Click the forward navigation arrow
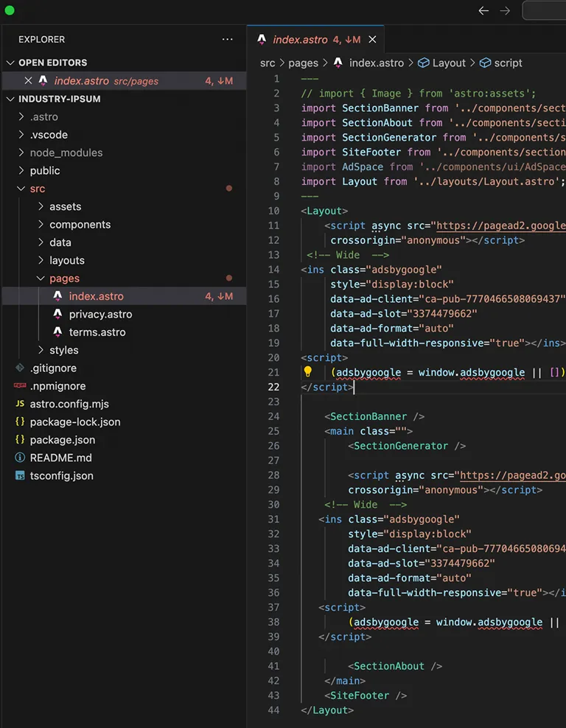Viewport: 566px width, 728px height. pyautogui.click(x=505, y=10)
